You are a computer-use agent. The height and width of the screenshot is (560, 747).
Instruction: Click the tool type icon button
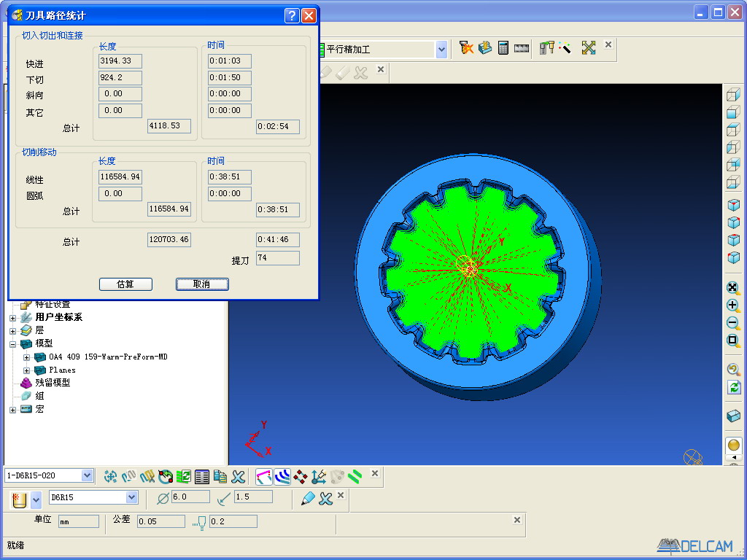[x=19, y=499]
